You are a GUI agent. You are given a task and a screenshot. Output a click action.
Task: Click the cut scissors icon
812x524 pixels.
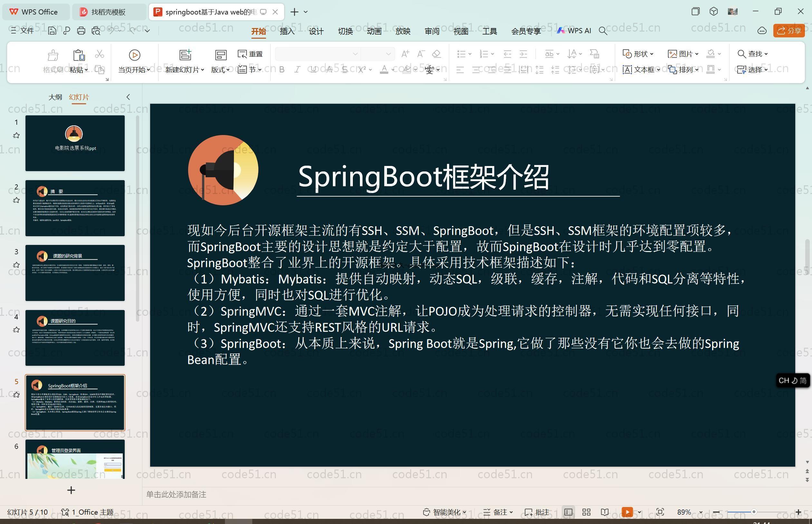pos(99,54)
